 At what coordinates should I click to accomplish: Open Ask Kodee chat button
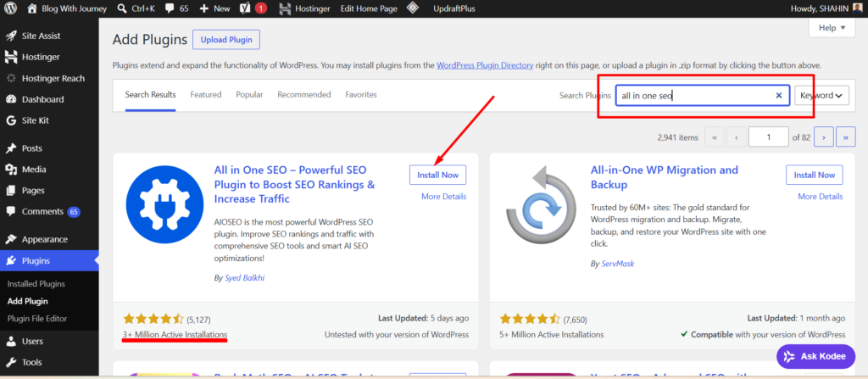click(x=815, y=356)
